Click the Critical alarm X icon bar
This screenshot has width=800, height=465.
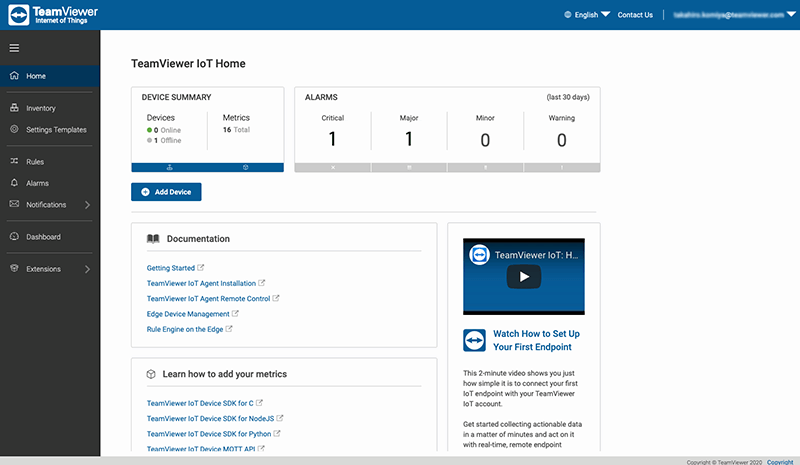click(x=333, y=167)
